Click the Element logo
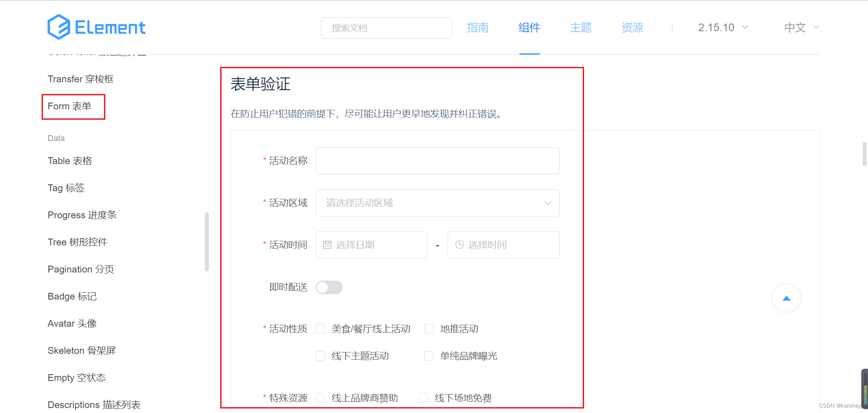 point(96,27)
